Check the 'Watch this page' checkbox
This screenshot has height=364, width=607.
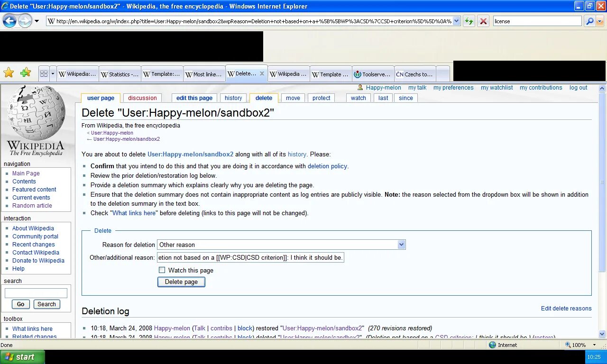pyautogui.click(x=162, y=270)
